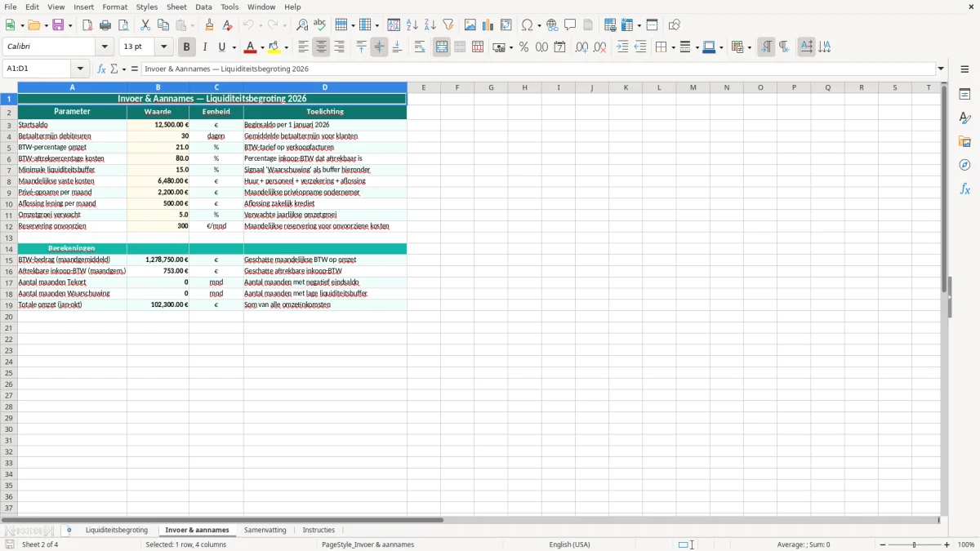The width and height of the screenshot is (980, 551).
Task: Toggle Center Horizontally alignment
Action: coord(321,47)
